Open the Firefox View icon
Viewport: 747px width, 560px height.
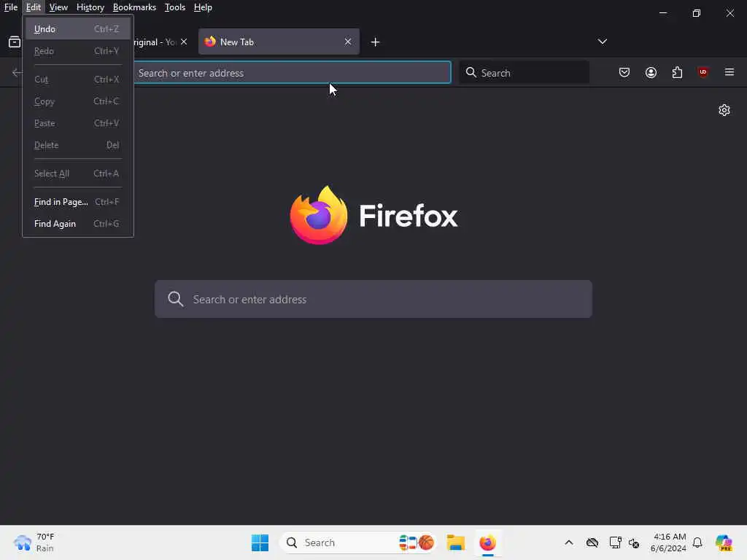point(15,42)
